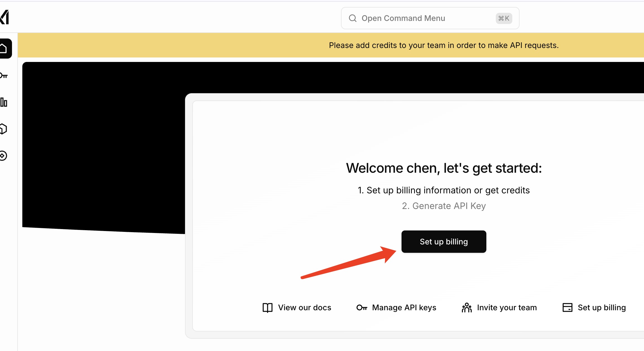Click the '2. Generate API Key' step
The height and width of the screenshot is (351, 644).
pos(444,206)
